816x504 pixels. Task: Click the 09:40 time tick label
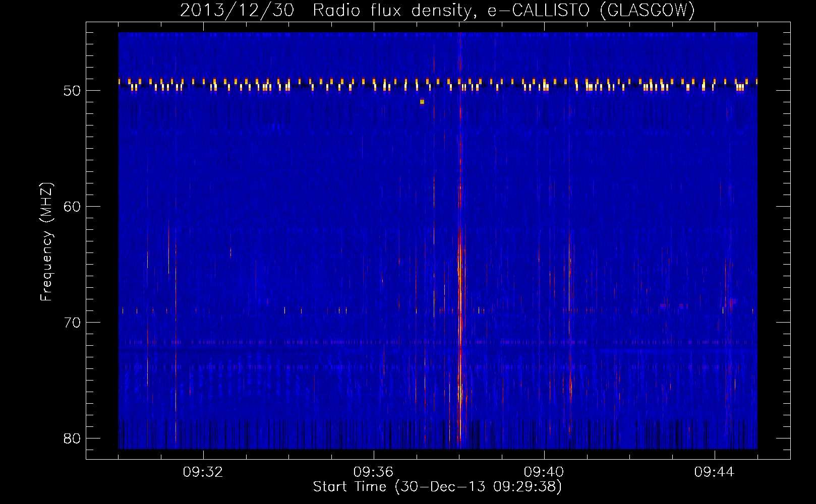(x=544, y=472)
